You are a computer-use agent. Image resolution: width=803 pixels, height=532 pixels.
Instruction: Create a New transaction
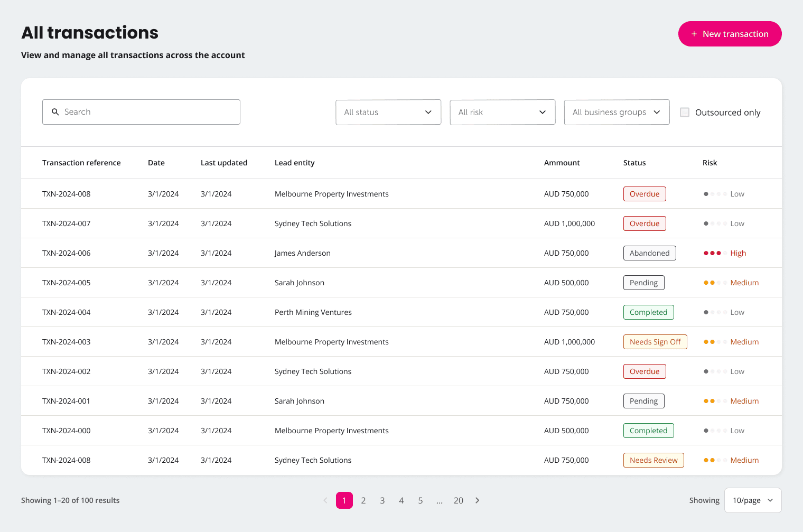pos(730,34)
